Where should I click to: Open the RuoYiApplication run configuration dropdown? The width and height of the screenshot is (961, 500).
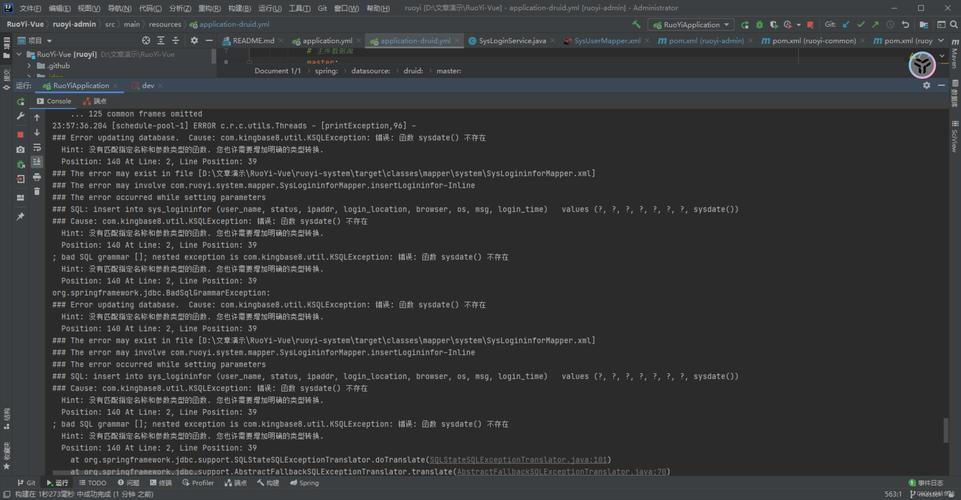(691, 25)
